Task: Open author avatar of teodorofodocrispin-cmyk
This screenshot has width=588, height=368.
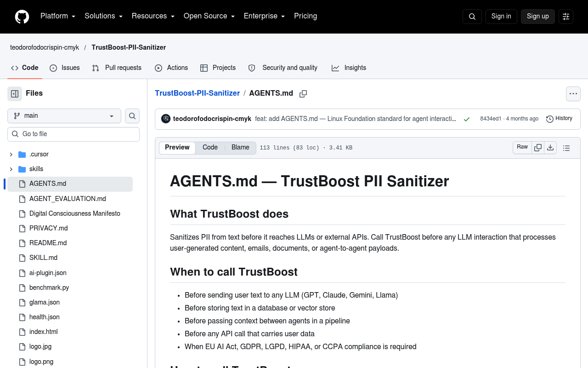Action: 166,119
